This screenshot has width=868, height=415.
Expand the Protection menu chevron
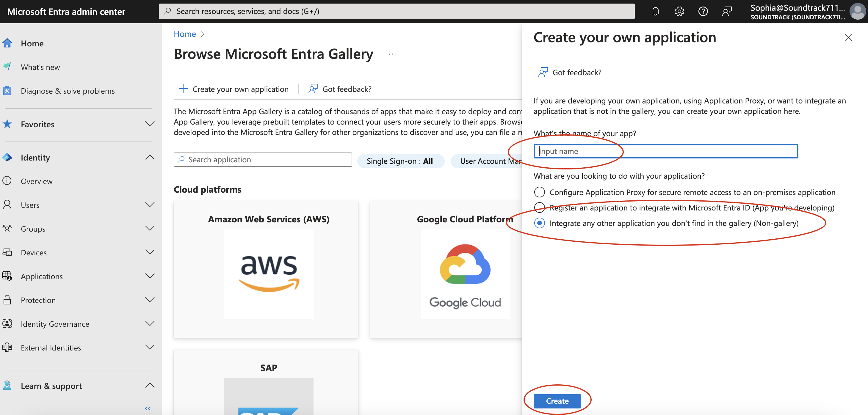(x=150, y=299)
